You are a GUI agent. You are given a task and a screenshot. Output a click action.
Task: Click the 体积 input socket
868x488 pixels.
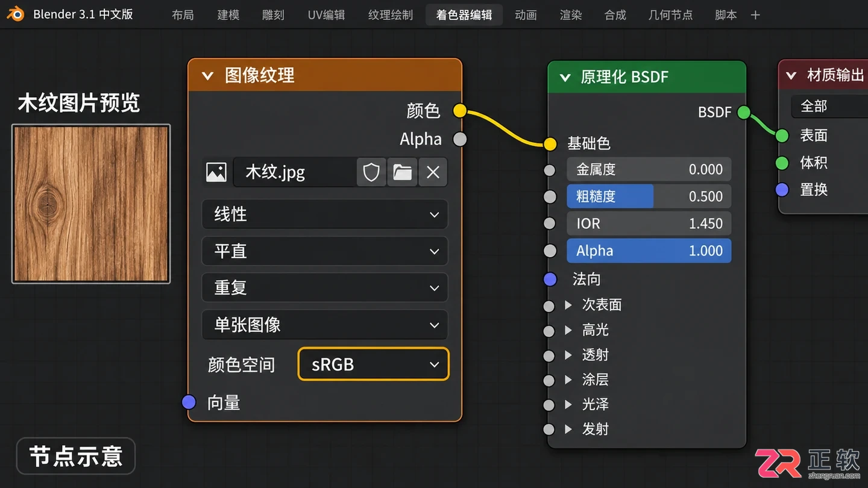[x=782, y=163]
